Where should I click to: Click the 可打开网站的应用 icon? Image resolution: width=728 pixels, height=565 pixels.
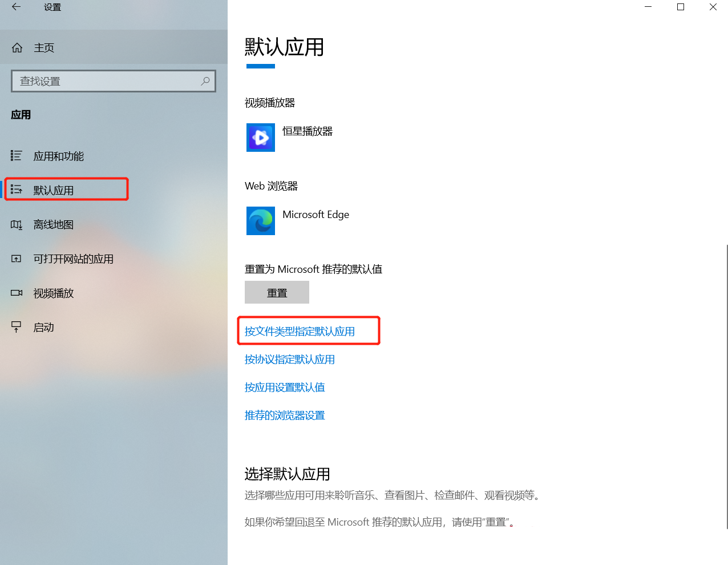[17, 259]
